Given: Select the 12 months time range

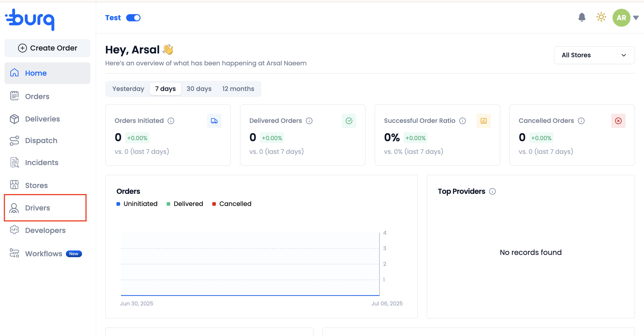Looking at the screenshot, I should click(238, 89).
